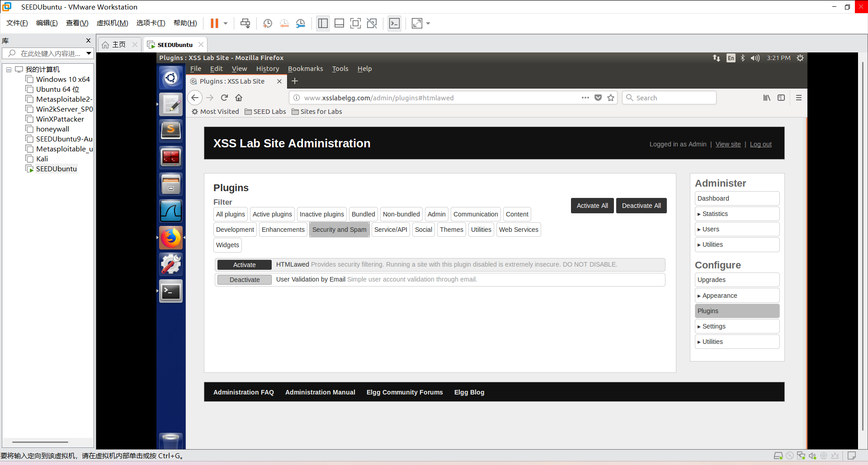Image resolution: width=868 pixels, height=465 pixels.
Task: Click the VMware pause virtual machine icon
Action: click(x=214, y=23)
